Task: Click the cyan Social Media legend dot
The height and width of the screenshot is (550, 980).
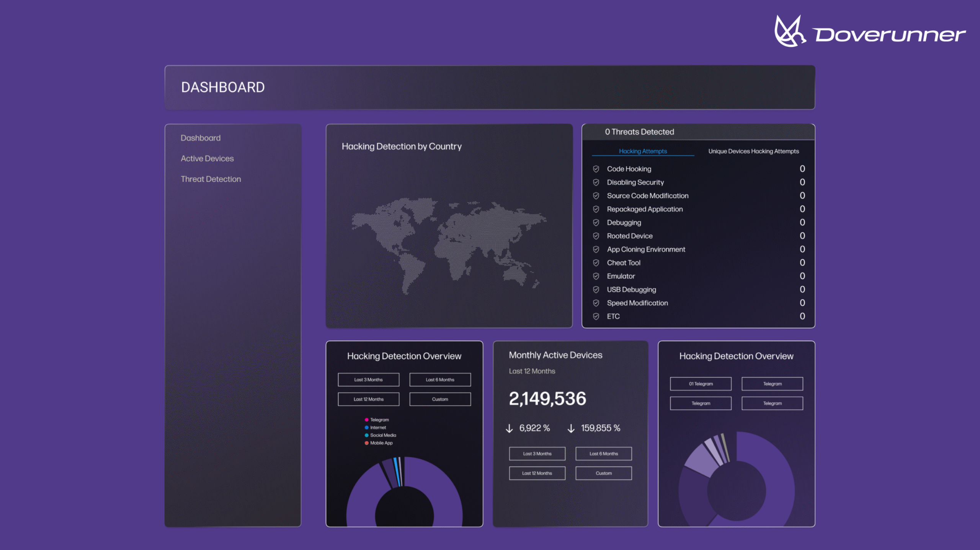Action: (366, 435)
